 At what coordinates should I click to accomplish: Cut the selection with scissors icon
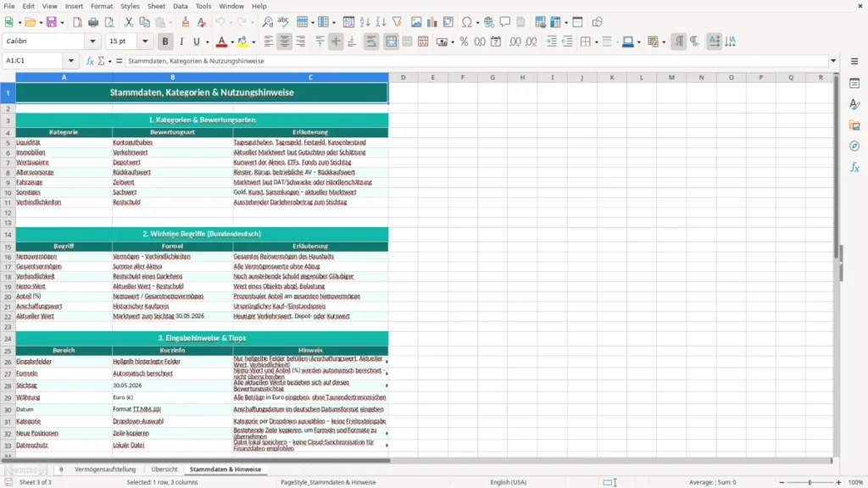(x=129, y=22)
